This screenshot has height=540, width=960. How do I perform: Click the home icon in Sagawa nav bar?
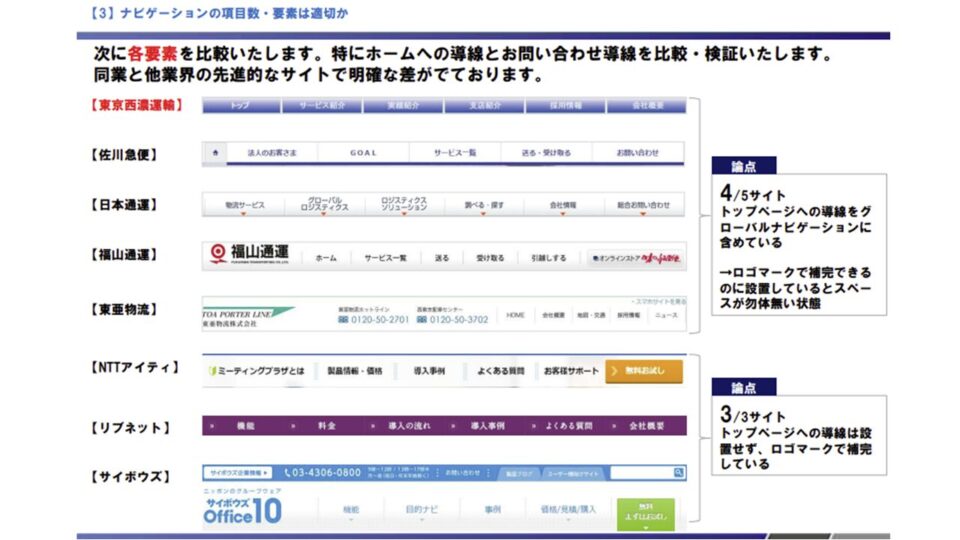(x=215, y=153)
